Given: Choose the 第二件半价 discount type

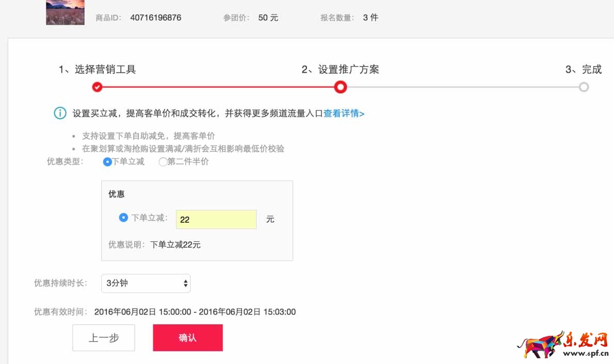Looking at the screenshot, I should (163, 162).
